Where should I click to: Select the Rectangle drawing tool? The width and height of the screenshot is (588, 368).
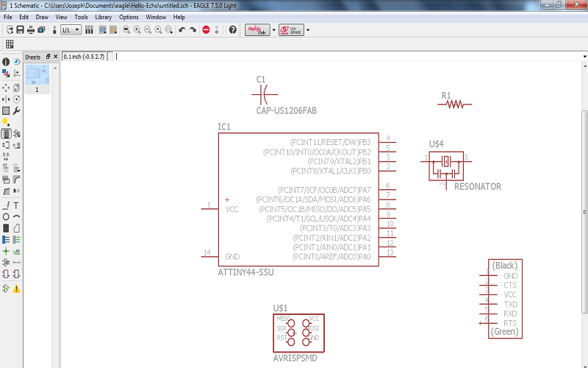coord(6,228)
